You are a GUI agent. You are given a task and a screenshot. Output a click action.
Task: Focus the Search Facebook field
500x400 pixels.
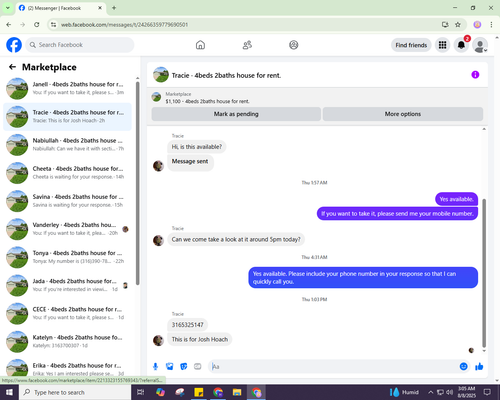tap(80, 45)
